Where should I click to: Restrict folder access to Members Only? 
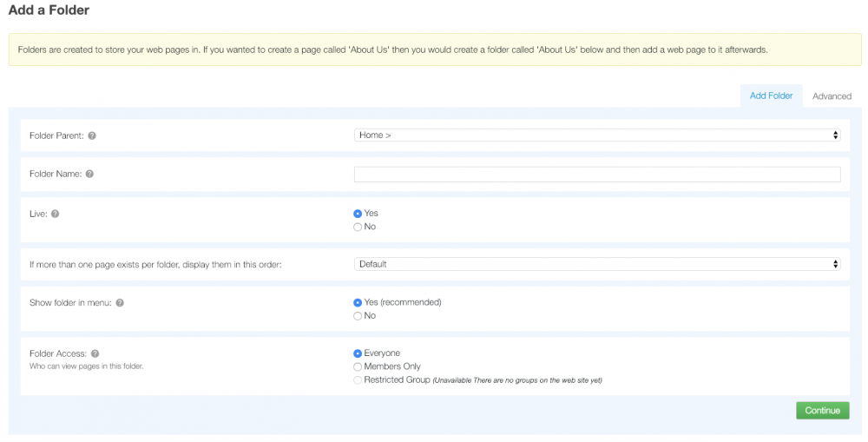pyautogui.click(x=358, y=366)
